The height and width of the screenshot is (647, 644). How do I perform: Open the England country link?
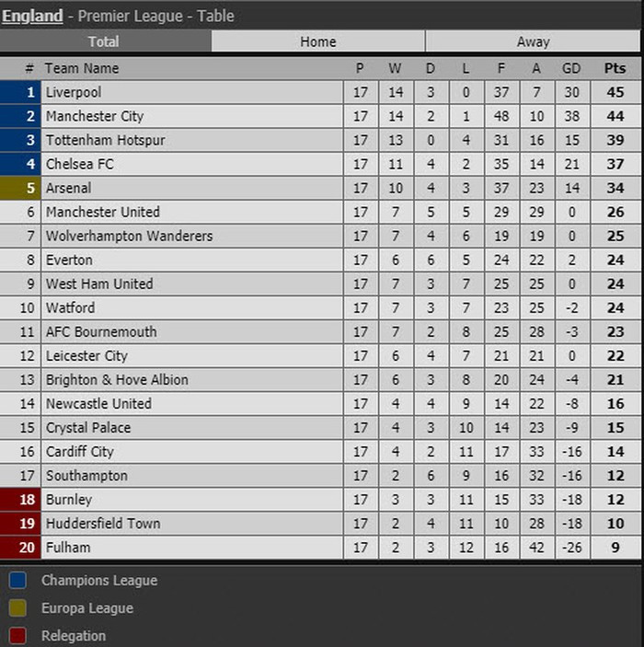pyautogui.click(x=32, y=16)
